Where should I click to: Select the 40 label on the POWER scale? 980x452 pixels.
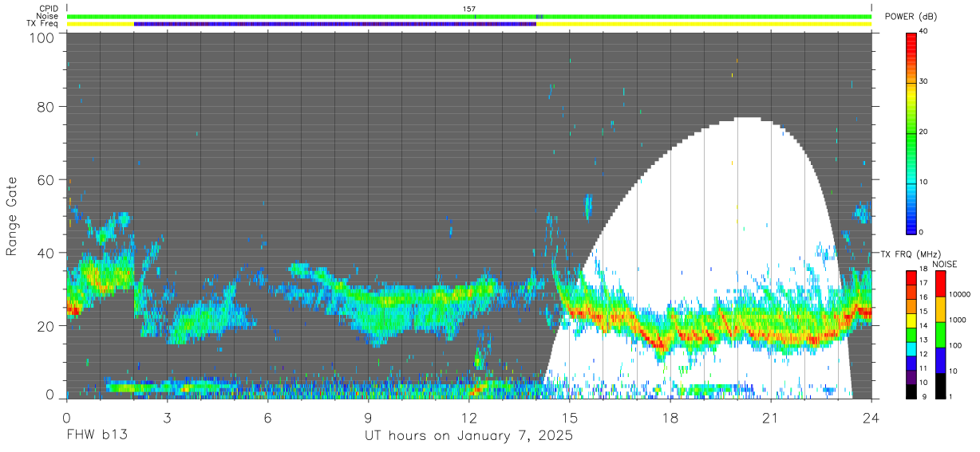coord(924,32)
